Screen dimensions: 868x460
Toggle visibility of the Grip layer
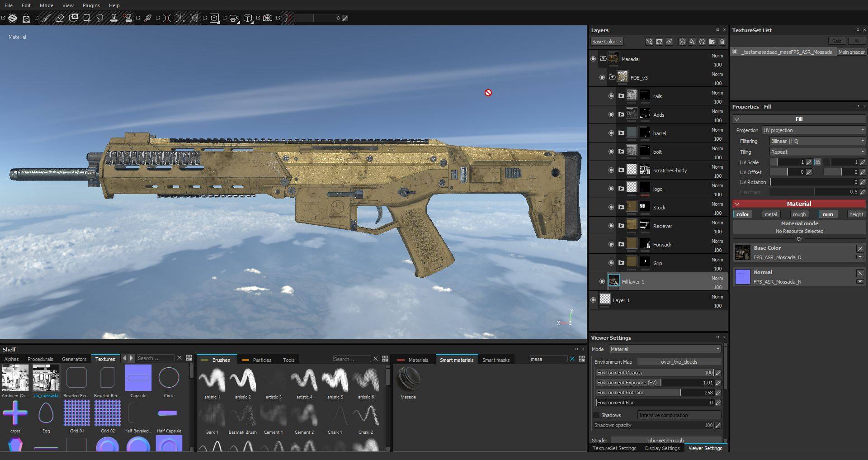(611, 263)
